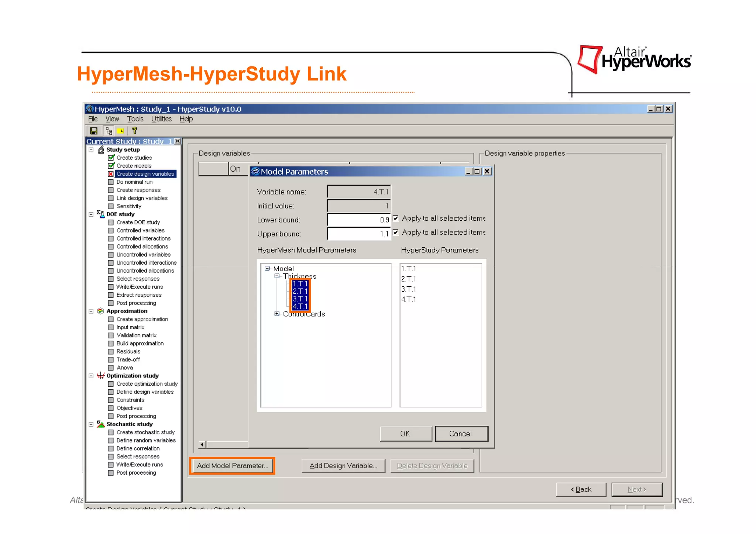Click the Next button
The image size is (756, 534).
pyautogui.click(x=637, y=489)
